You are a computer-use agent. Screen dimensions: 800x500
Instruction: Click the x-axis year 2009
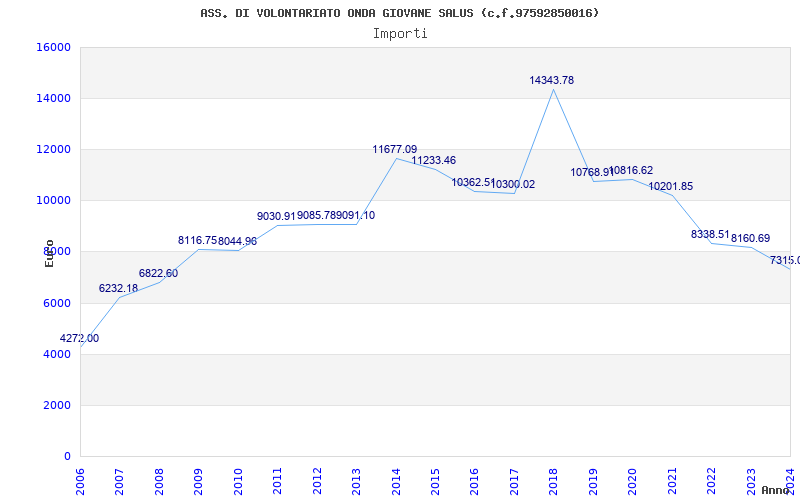click(x=198, y=481)
